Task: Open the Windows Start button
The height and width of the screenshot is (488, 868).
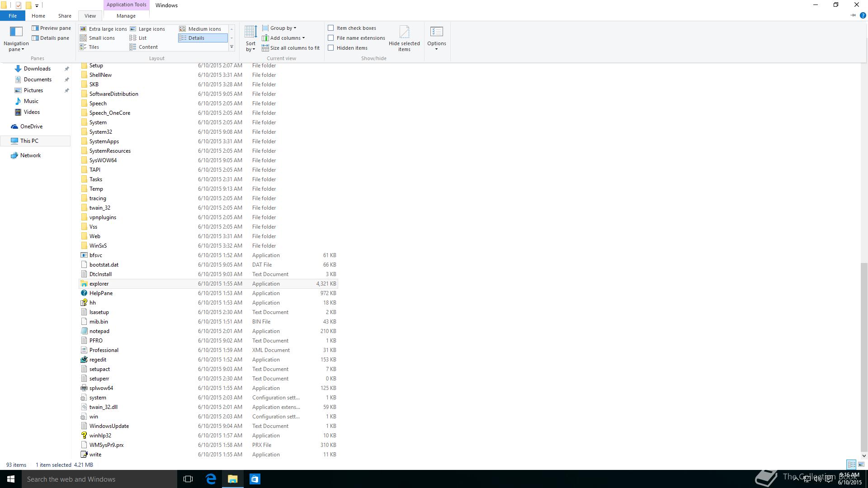Action: (11, 479)
